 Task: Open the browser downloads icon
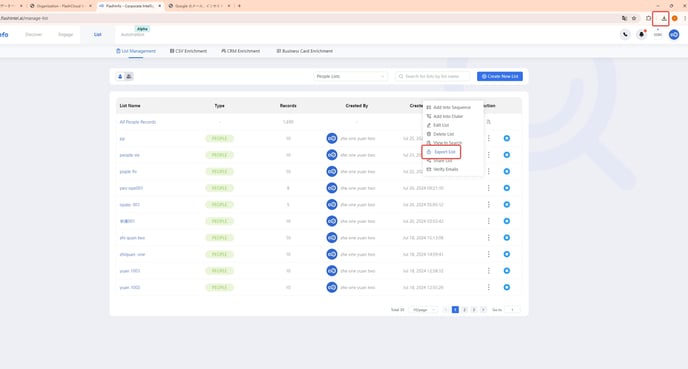663,18
